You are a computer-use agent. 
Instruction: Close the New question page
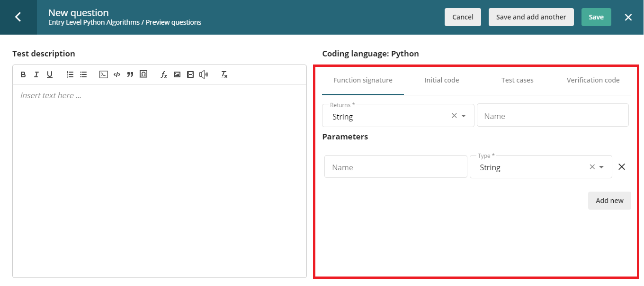[x=628, y=17]
